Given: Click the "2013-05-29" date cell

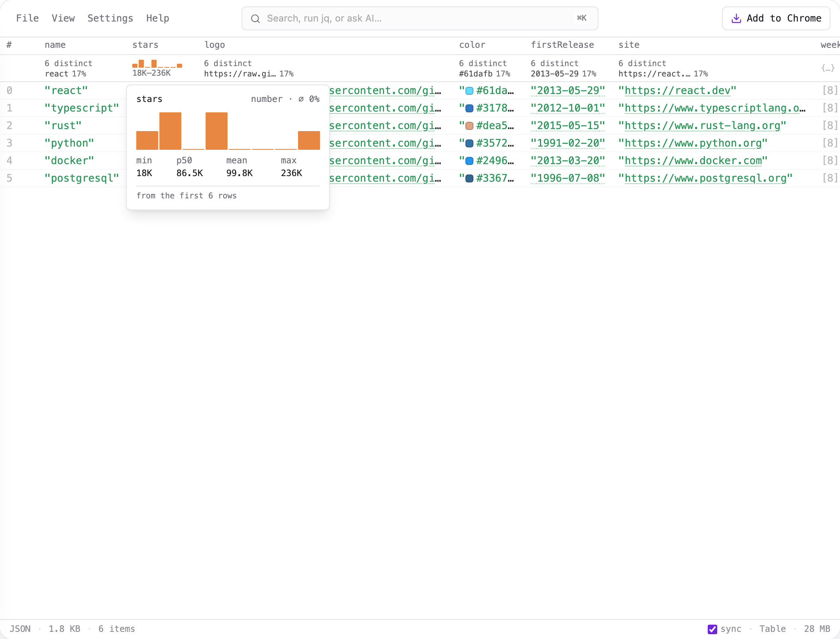Looking at the screenshot, I should click(568, 91).
